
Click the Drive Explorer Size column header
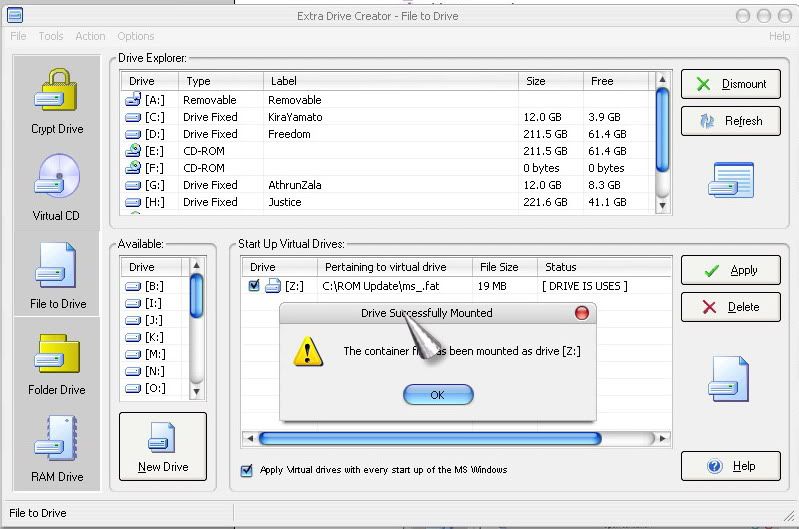coord(550,81)
